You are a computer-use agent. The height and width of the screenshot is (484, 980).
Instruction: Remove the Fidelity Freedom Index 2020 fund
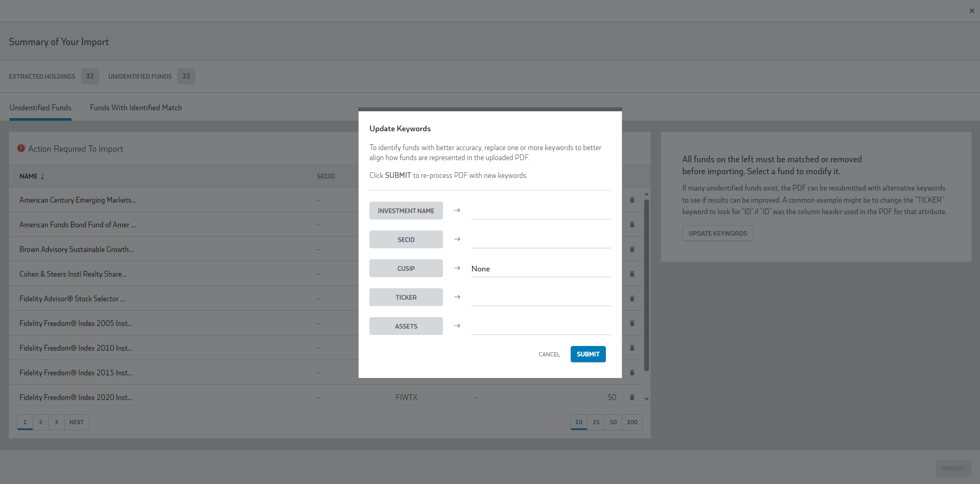(632, 397)
